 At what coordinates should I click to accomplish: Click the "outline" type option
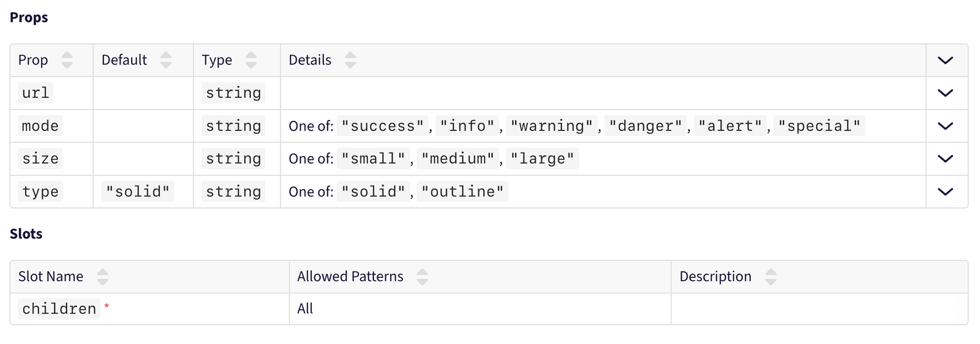(x=462, y=192)
